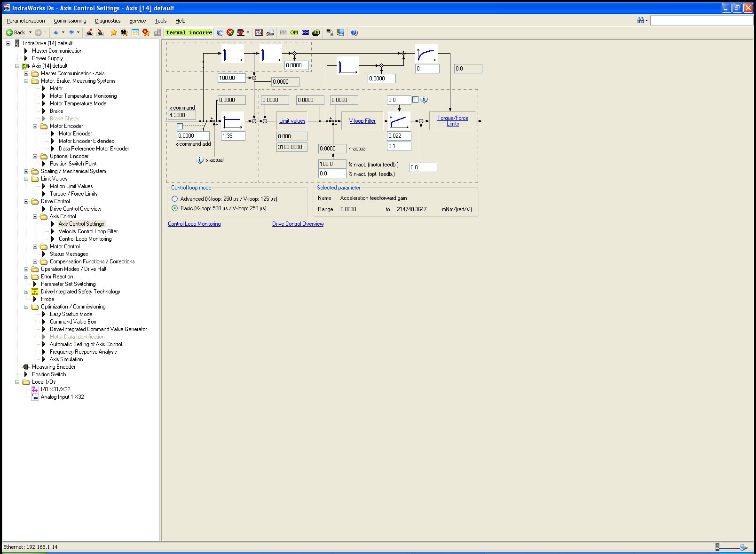Click the Back navigation arrow icon
This screenshot has height=554, width=756.
(9, 32)
